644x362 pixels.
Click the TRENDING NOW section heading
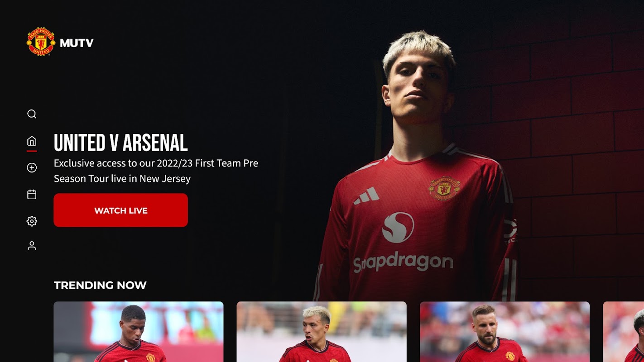click(x=100, y=285)
